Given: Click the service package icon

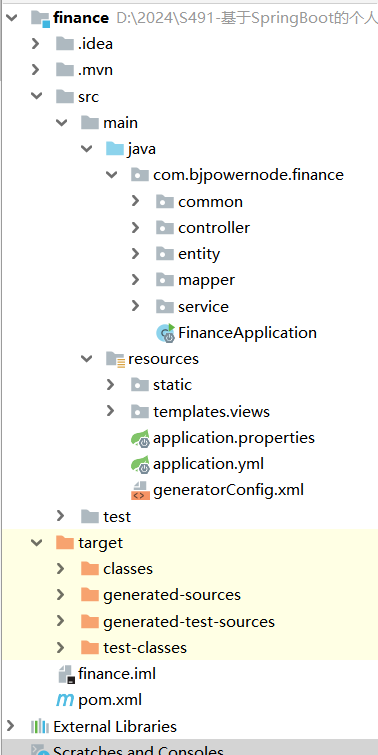Looking at the screenshot, I should click(165, 306).
